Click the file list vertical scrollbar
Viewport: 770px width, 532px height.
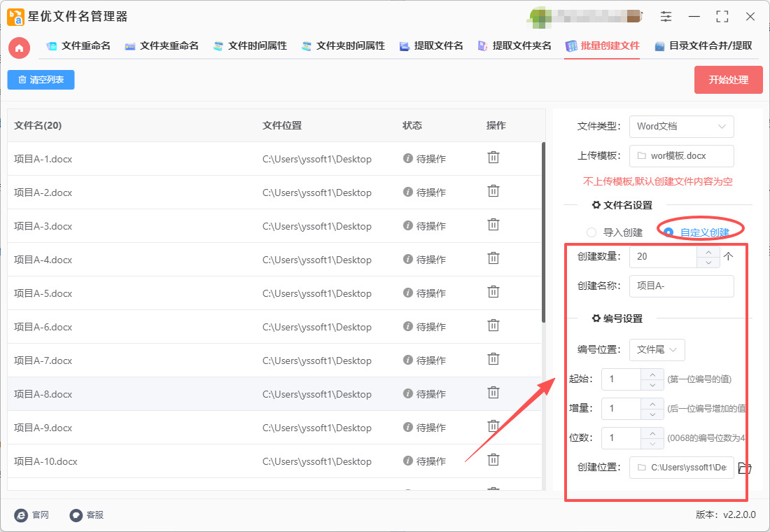543,232
